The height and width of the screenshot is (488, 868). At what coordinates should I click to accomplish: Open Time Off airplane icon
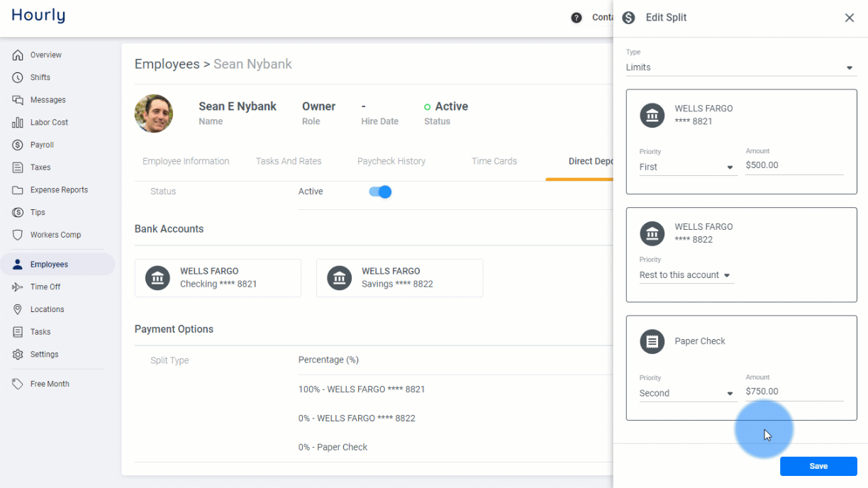[x=18, y=287]
